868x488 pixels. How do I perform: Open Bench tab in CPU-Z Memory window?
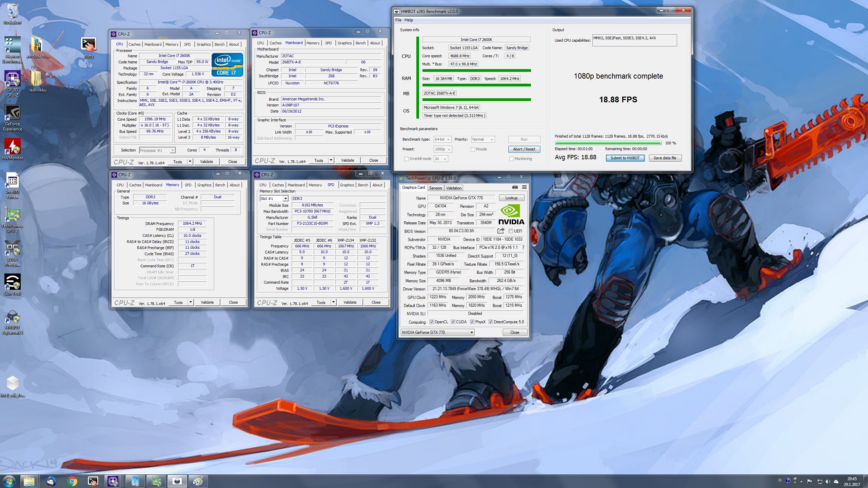[x=220, y=185]
